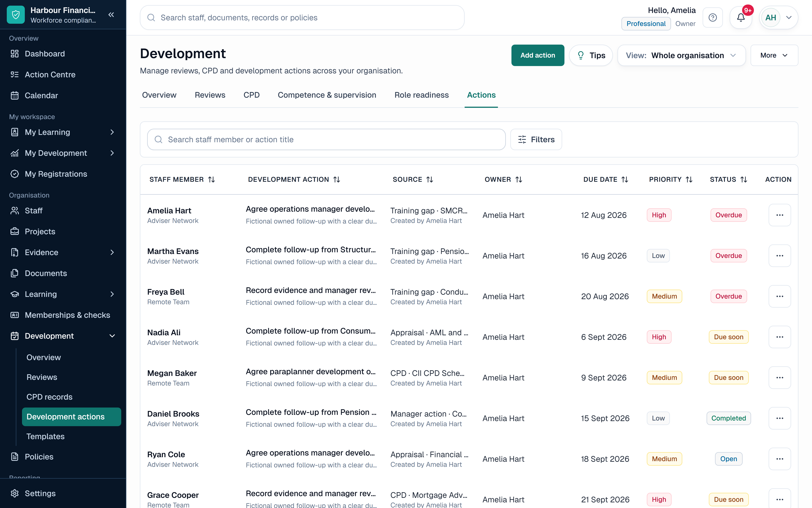This screenshot has width=812, height=508.
Task: Switch to Role readiness tab
Action: tap(421, 95)
